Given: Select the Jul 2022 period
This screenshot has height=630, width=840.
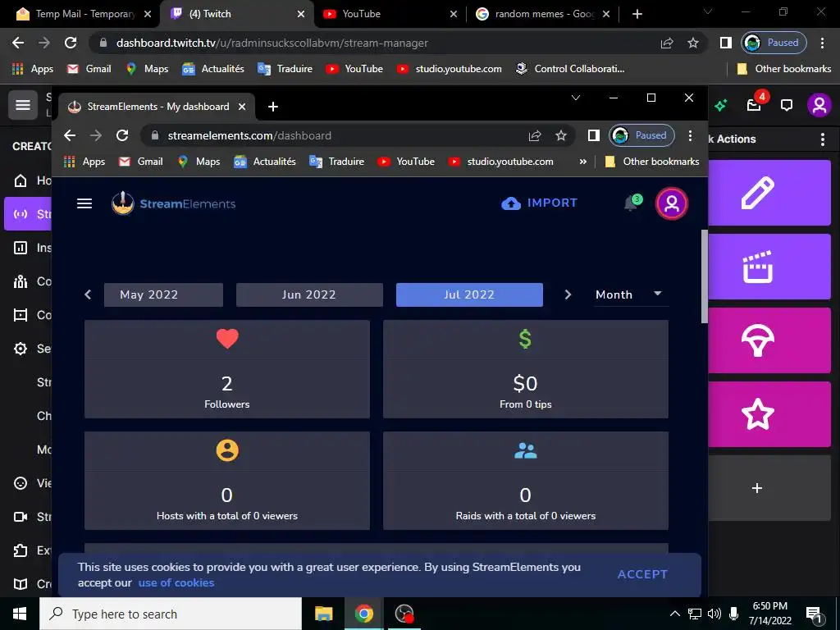Looking at the screenshot, I should (469, 294).
